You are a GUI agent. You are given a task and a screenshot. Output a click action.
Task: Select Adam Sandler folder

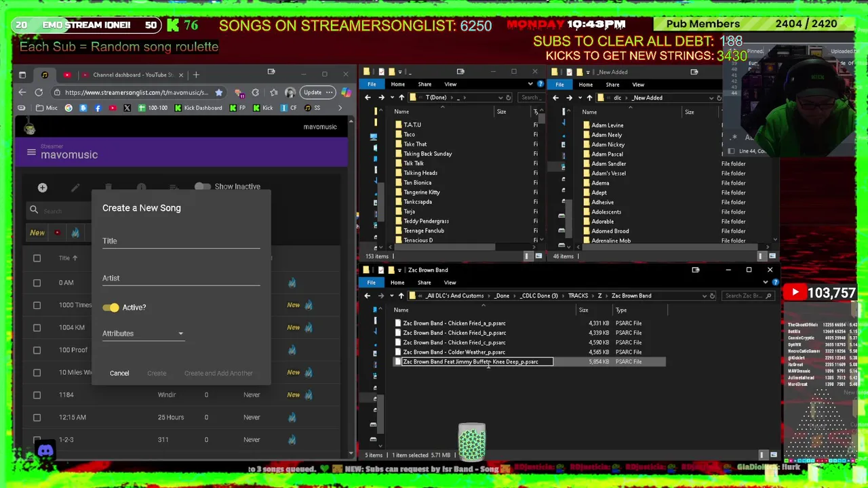point(608,163)
